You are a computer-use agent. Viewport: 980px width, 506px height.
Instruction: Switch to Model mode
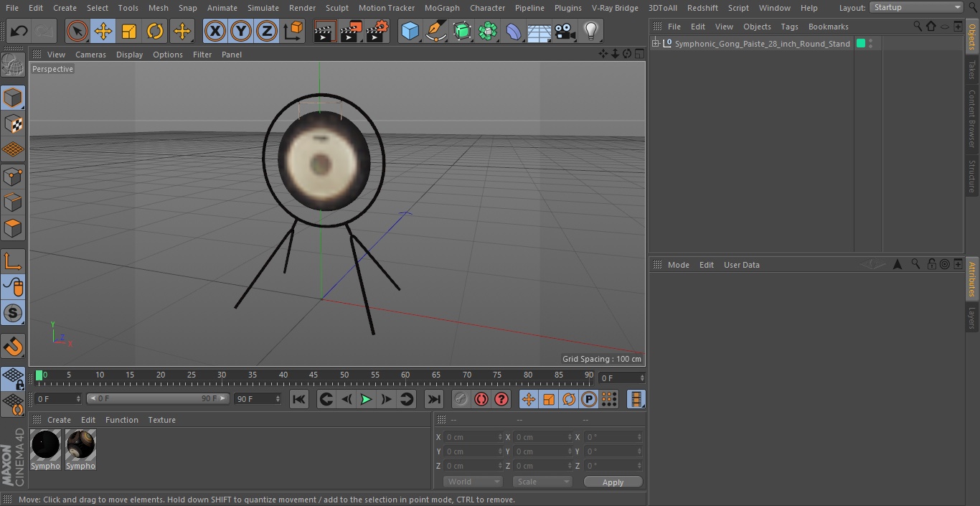[13, 98]
